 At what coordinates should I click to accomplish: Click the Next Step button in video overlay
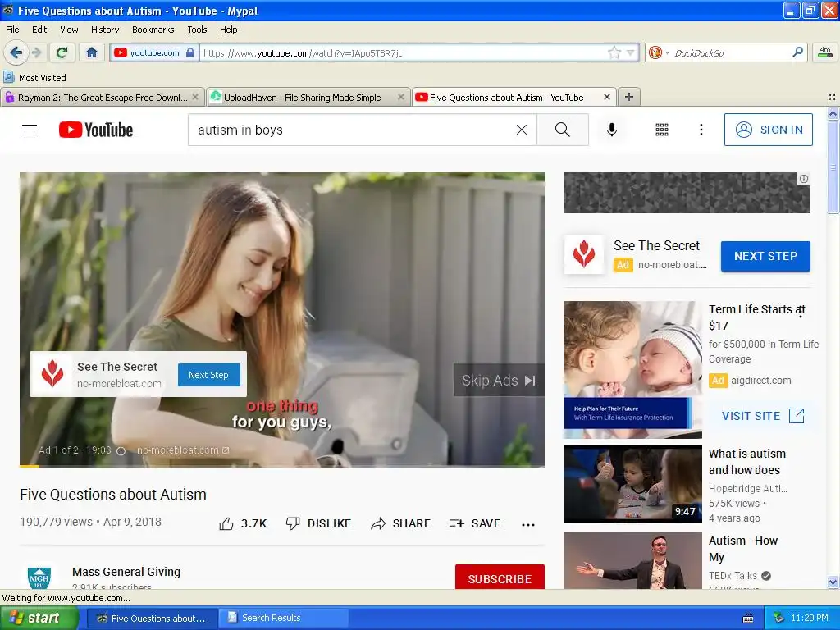209,375
